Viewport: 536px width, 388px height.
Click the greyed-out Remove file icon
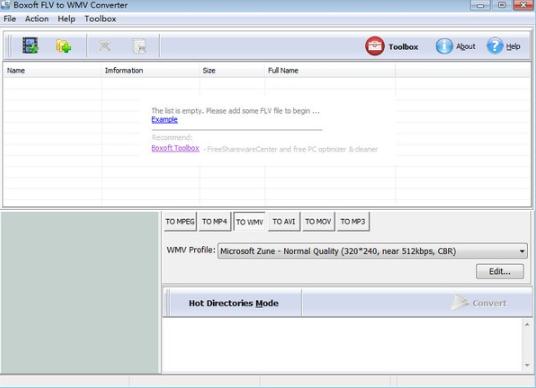104,46
